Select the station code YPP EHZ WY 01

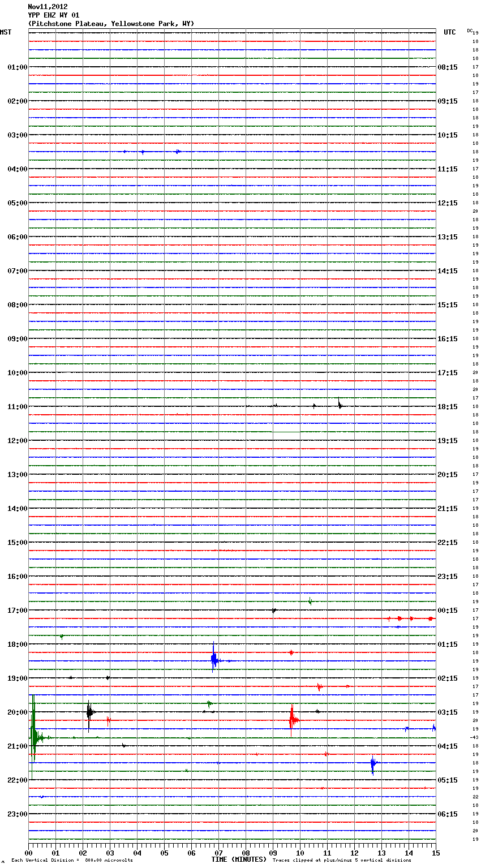pos(54,15)
